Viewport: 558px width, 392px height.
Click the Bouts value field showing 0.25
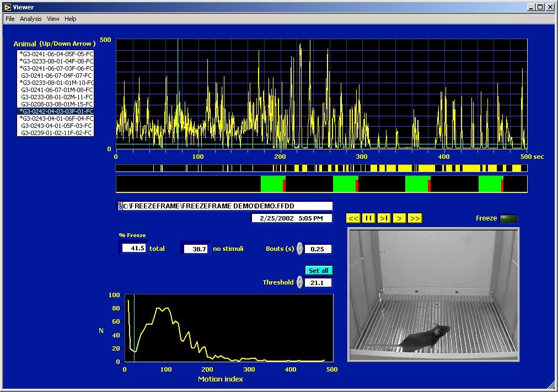[318, 249]
